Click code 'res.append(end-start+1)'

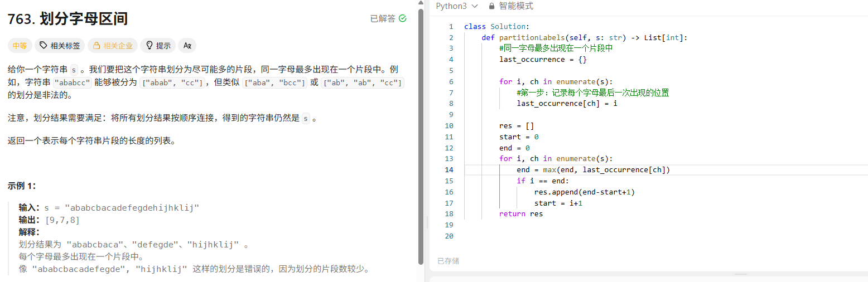point(585,192)
